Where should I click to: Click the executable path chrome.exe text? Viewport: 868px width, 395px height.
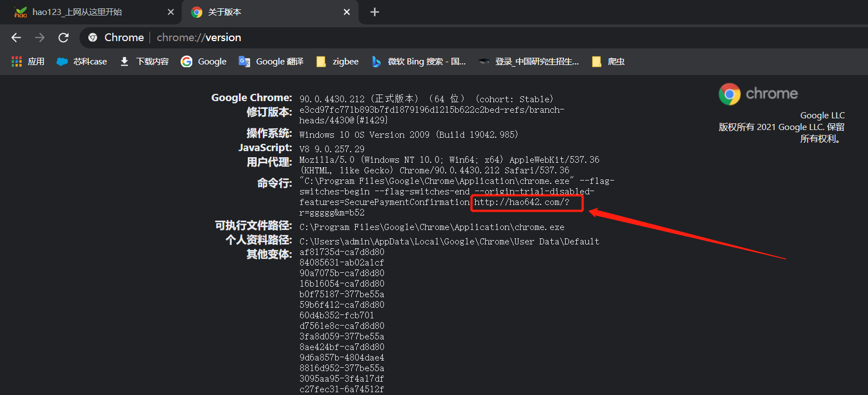pyautogui.click(x=432, y=227)
